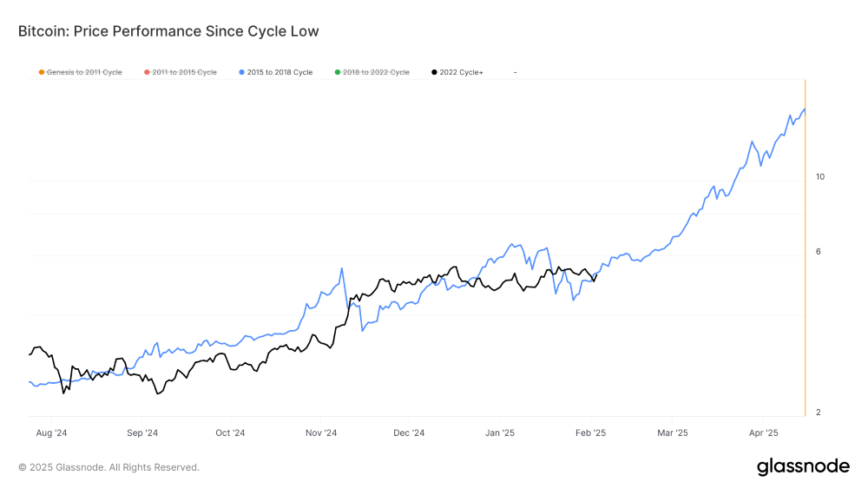Click the dash legend entry after 2022 Cycle+

[516, 72]
